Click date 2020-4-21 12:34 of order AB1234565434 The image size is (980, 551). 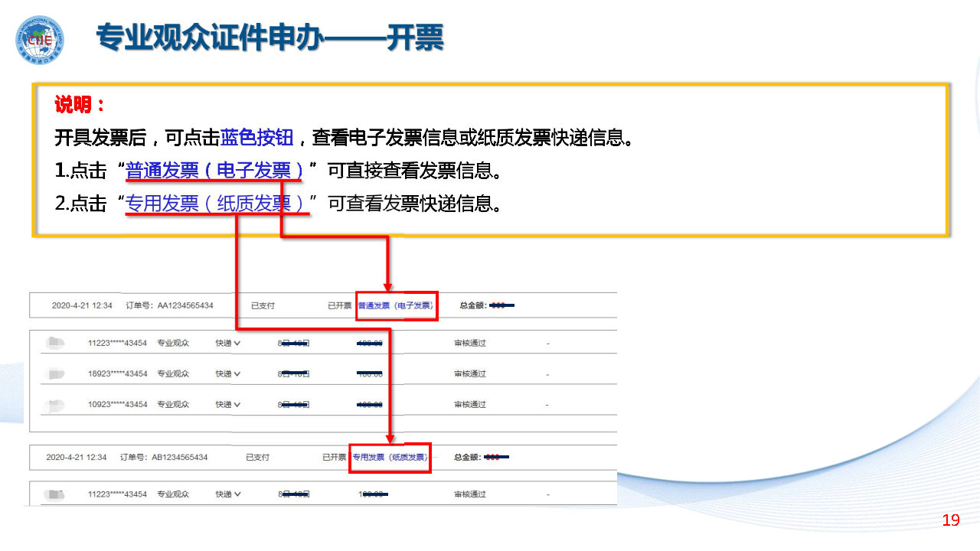[x=76, y=457]
